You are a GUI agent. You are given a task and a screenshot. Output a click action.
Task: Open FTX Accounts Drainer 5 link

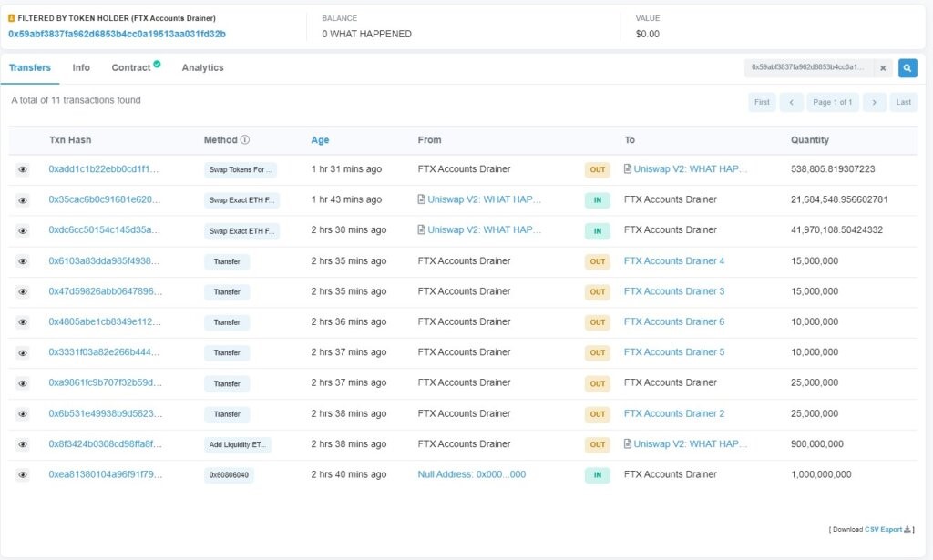tap(674, 351)
